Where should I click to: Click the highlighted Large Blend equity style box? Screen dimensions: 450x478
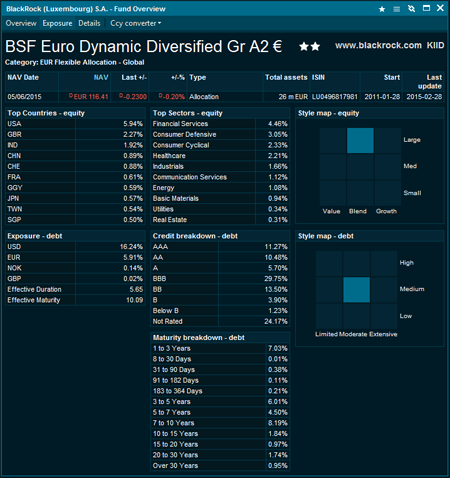360,140
